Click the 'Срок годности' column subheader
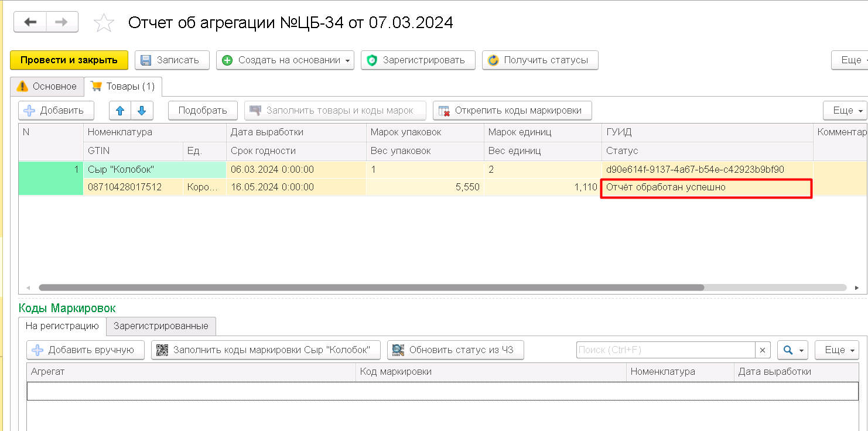 pyautogui.click(x=296, y=150)
